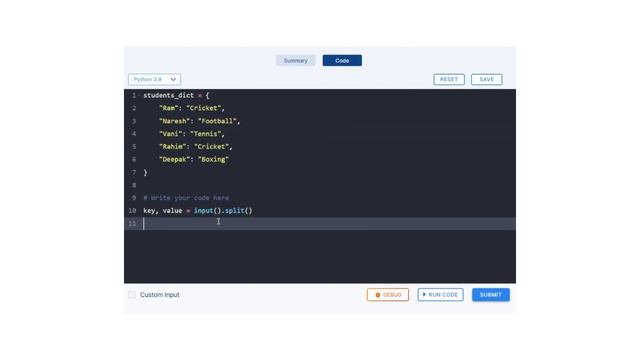This screenshot has height=360, width=640.
Task: Click "Boxing" value in line 6
Action: (x=213, y=160)
